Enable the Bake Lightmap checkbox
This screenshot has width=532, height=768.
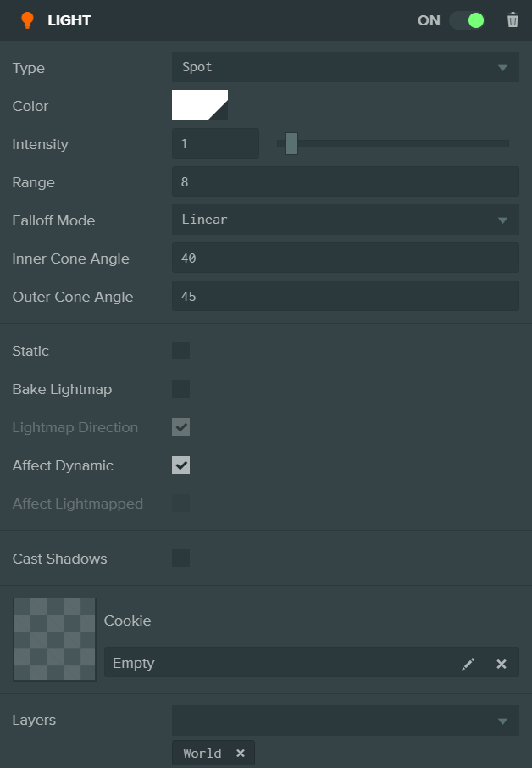180,389
